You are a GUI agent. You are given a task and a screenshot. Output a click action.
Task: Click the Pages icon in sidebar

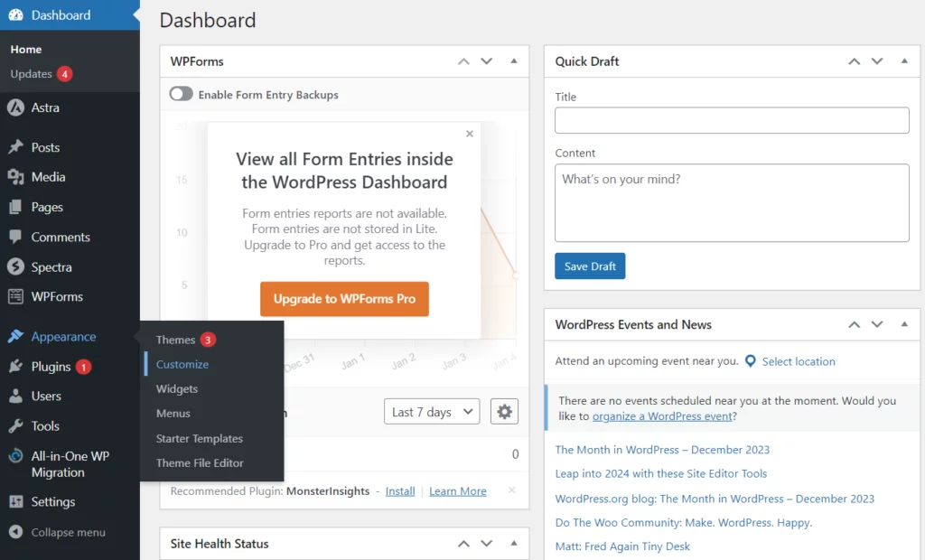coord(16,207)
